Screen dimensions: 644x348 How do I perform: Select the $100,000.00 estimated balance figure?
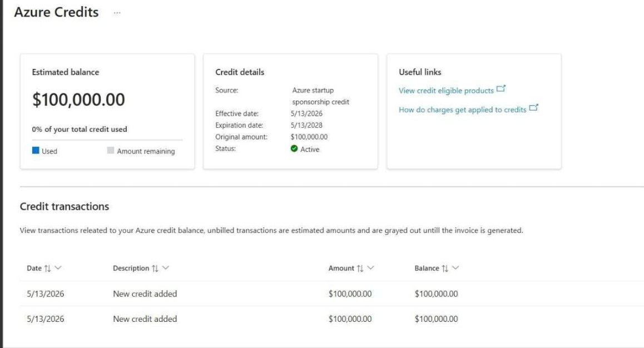[x=78, y=100]
